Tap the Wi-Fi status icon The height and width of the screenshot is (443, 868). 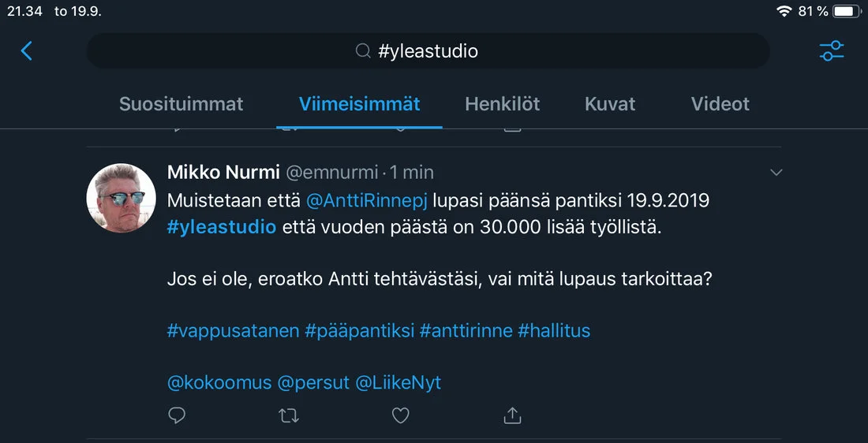pyautogui.click(x=784, y=11)
